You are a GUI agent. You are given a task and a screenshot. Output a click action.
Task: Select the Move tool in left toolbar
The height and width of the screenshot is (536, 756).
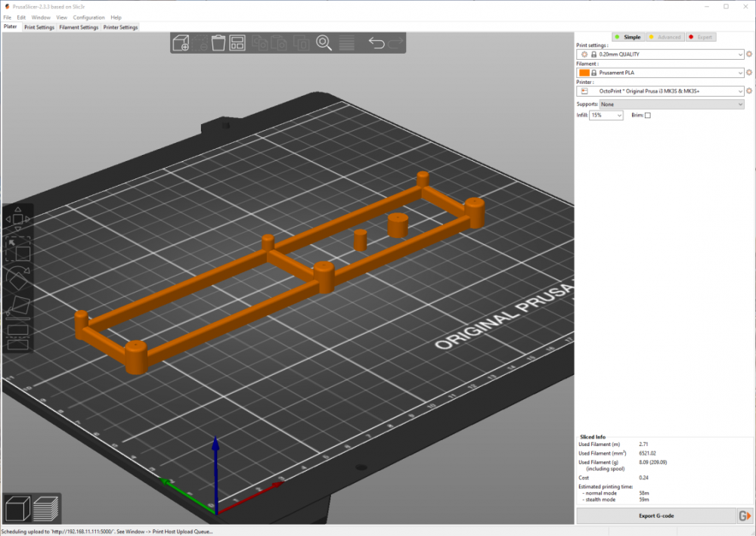[x=18, y=218]
